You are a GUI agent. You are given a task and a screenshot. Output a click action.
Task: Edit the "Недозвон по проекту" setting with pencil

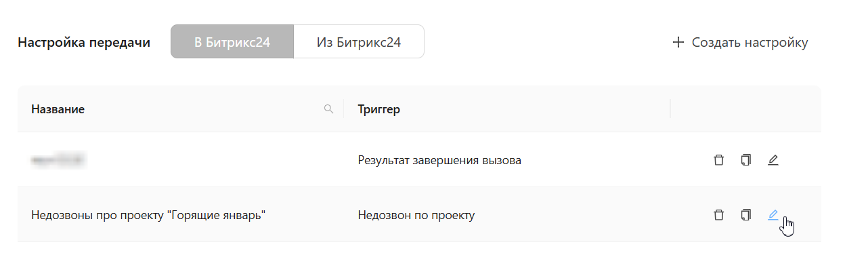[773, 215]
